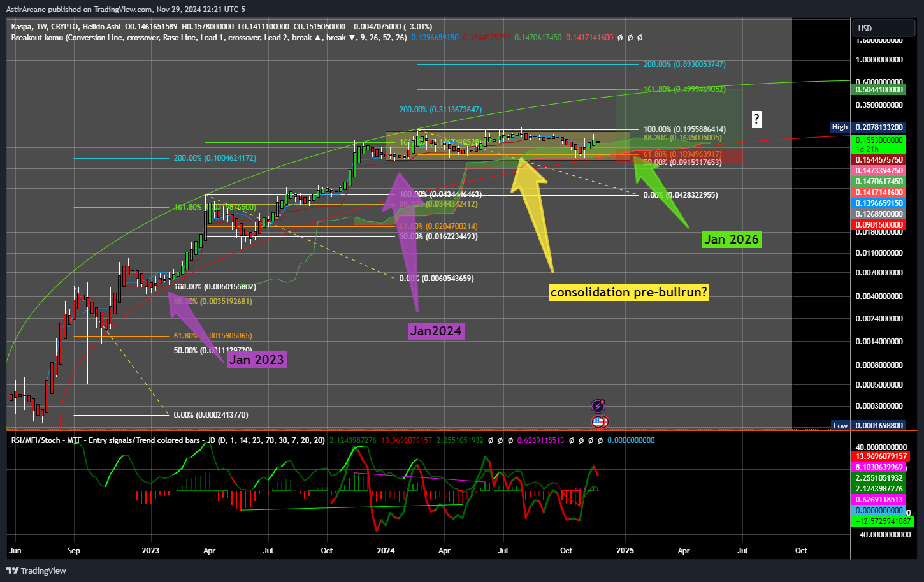Click the High 0.2078133200 price label
The height and width of the screenshot is (582, 924).
click(867, 127)
